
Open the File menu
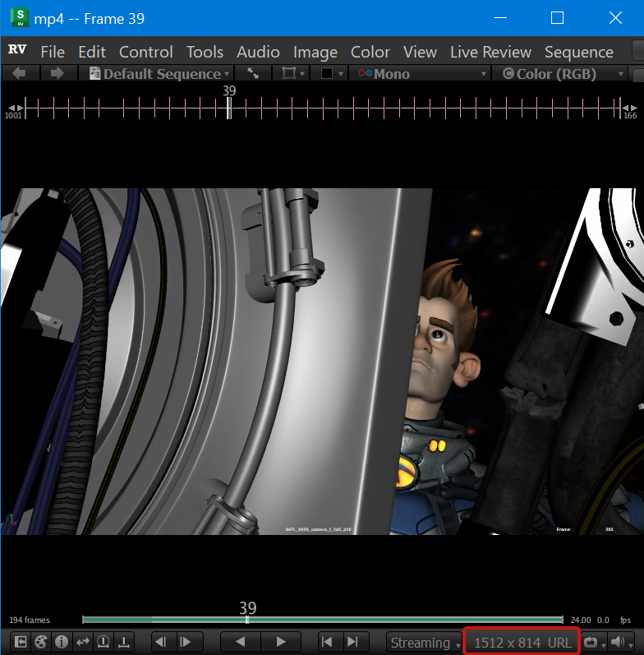pyautogui.click(x=53, y=53)
